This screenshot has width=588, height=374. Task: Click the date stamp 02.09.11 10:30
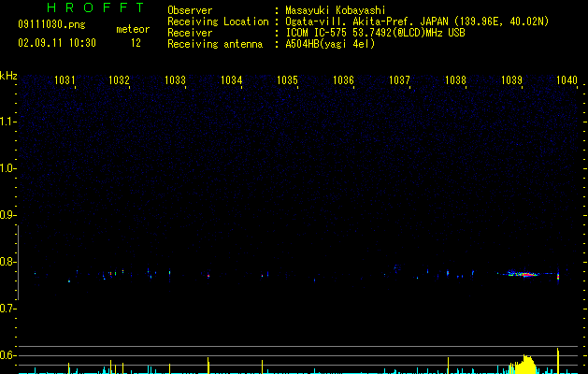57,43
